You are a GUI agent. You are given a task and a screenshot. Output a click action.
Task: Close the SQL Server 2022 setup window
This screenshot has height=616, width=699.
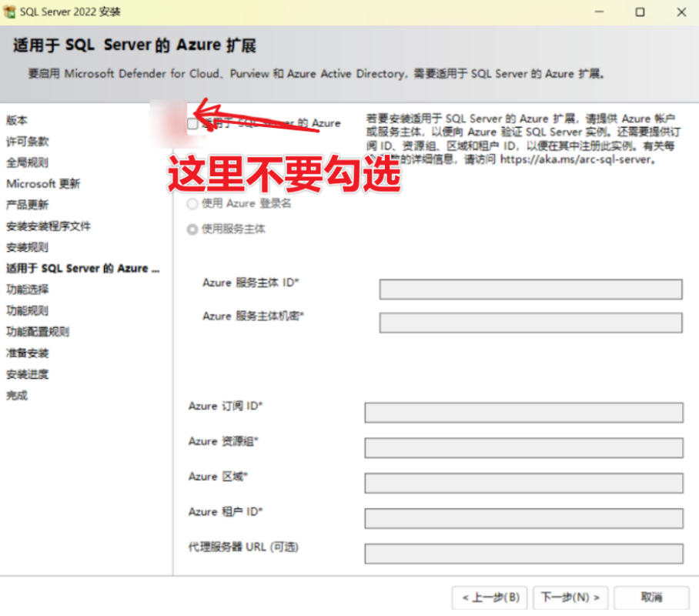(x=681, y=12)
